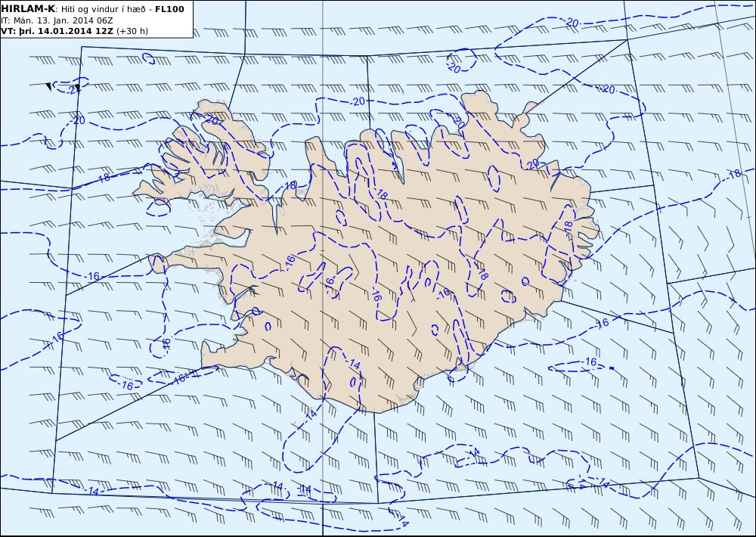
Task: Click the FL100 flight level label
Action: click(169, 9)
